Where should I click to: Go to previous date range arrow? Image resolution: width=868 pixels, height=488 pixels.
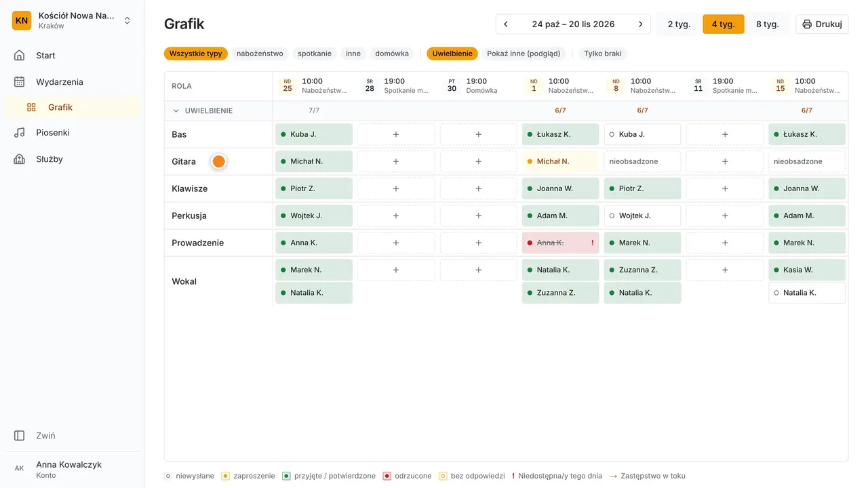coord(506,24)
